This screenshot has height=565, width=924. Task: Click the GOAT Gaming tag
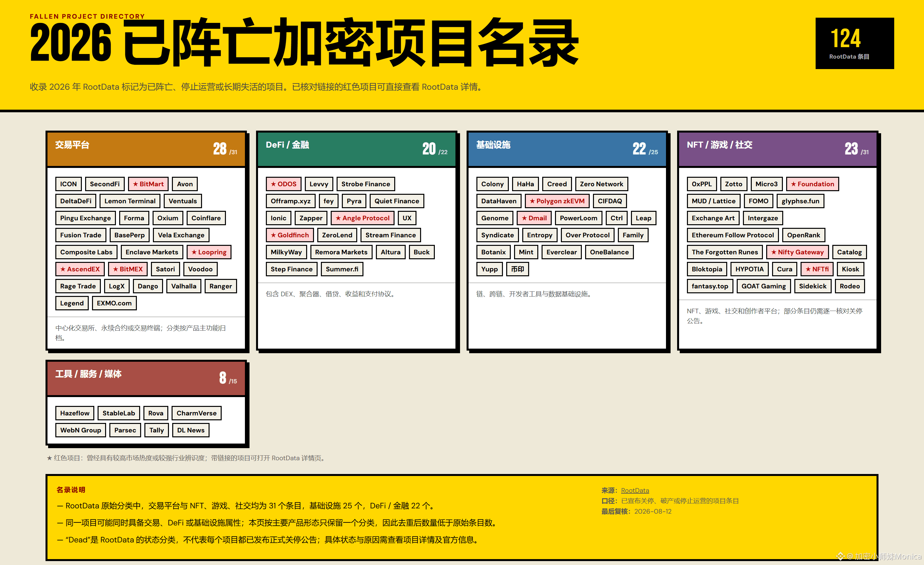click(764, 286)
